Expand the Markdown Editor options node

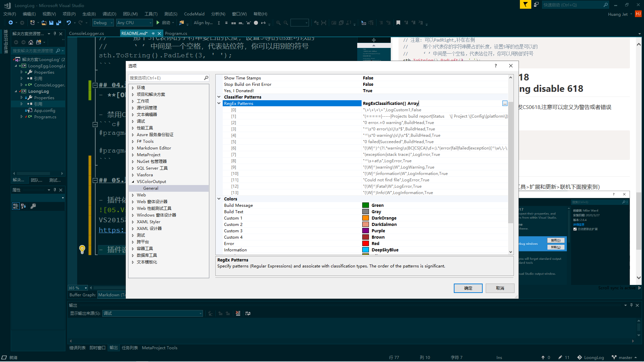(x=133, y=148)
